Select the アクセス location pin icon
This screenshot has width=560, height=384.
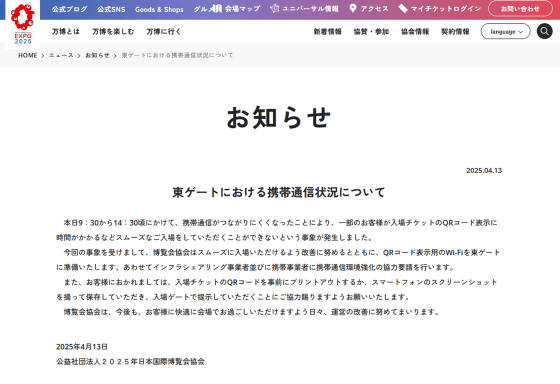(353, 9)
